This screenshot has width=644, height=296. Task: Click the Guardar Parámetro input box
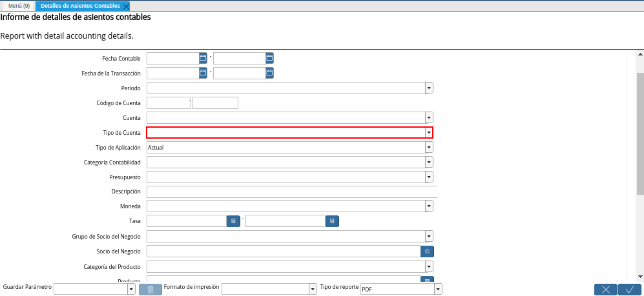coord(91,290)
